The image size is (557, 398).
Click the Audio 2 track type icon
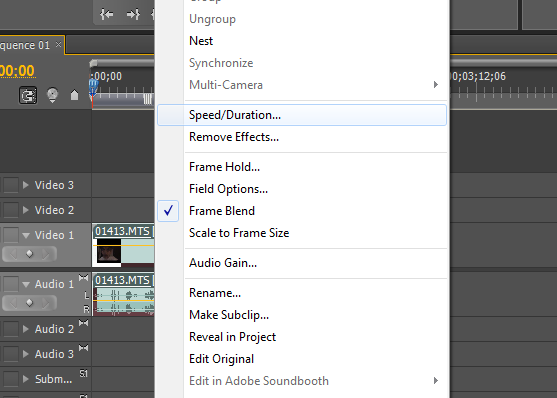83,323
